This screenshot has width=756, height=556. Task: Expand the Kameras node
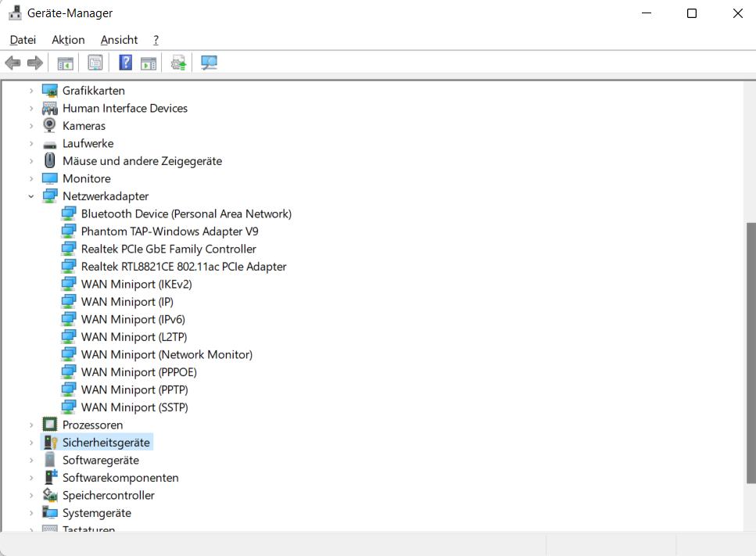pyautogui.click(x=31, y=126)
